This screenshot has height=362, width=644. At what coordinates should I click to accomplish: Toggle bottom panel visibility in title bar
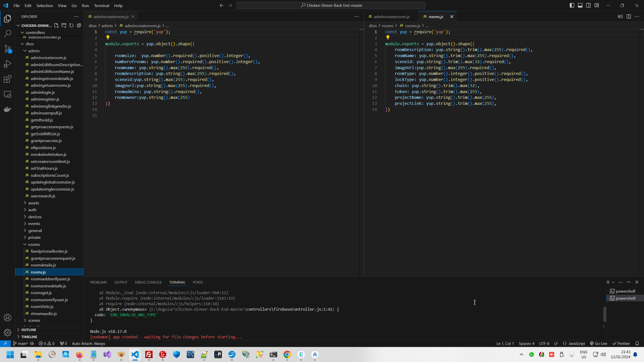pyautogui.click(x=580, y=5)
